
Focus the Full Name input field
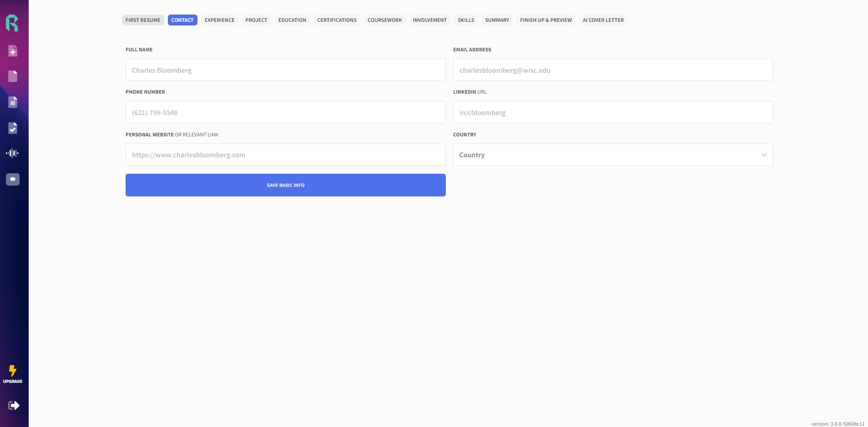286,70
